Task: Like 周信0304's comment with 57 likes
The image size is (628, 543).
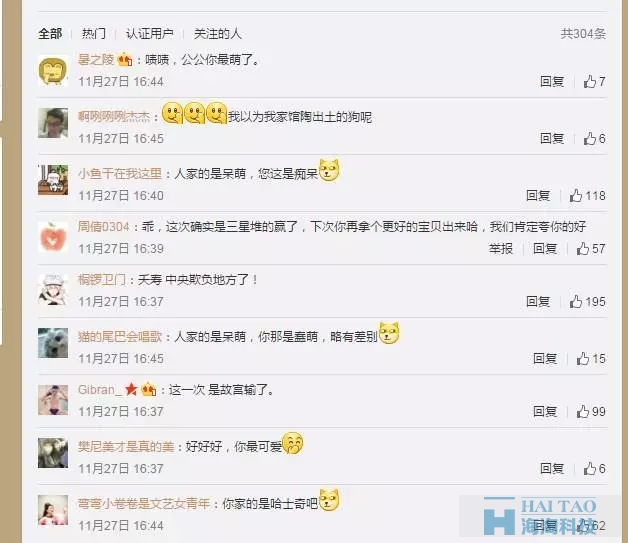Action: click(591, 249)
